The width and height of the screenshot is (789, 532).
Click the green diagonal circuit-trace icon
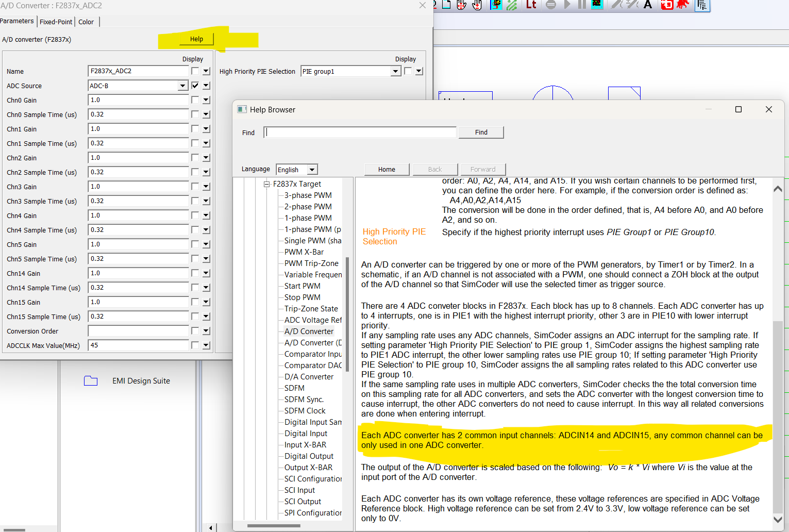coord(512,5)
